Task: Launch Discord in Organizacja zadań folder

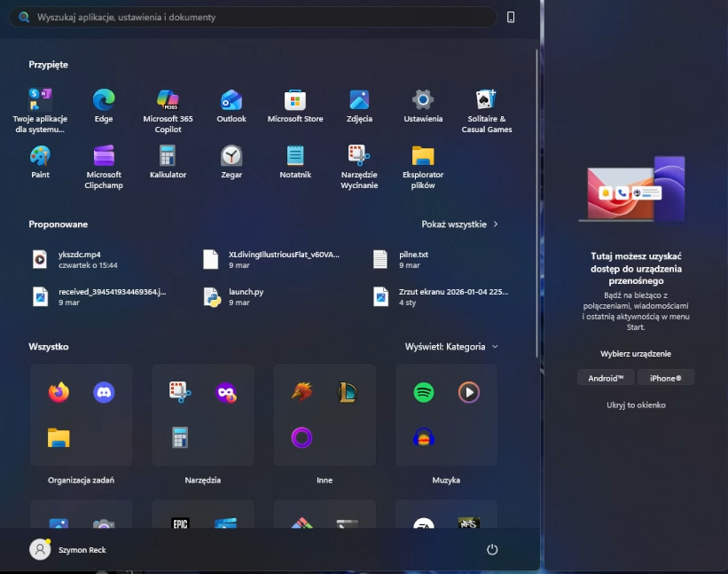Action: pyautogui.click(x=104, y=392)
